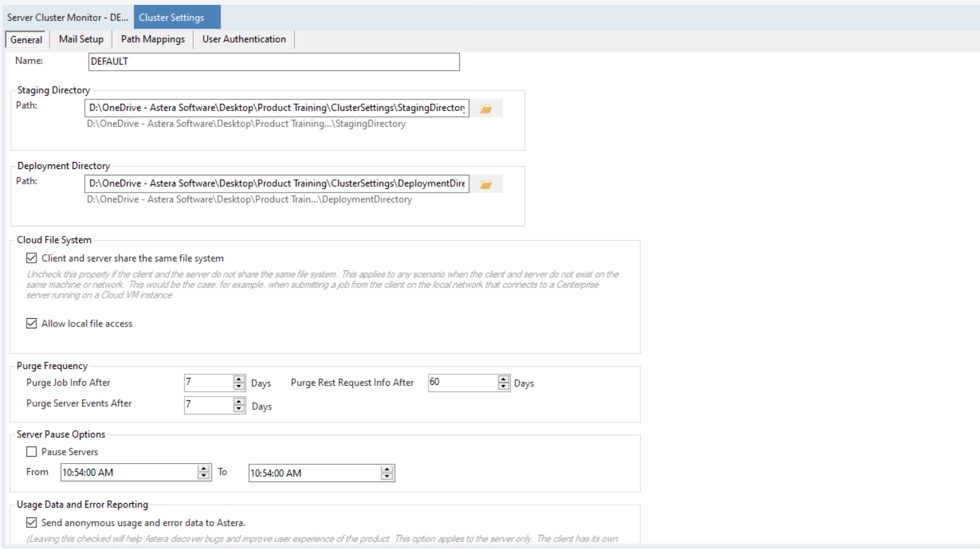Click the Staging Directory path field

coord(277,108)
